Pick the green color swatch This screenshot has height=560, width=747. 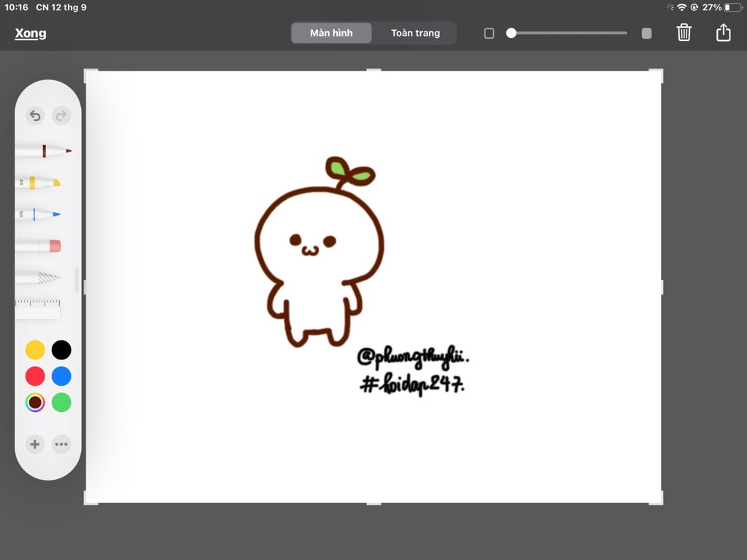(x=61, y=402)
